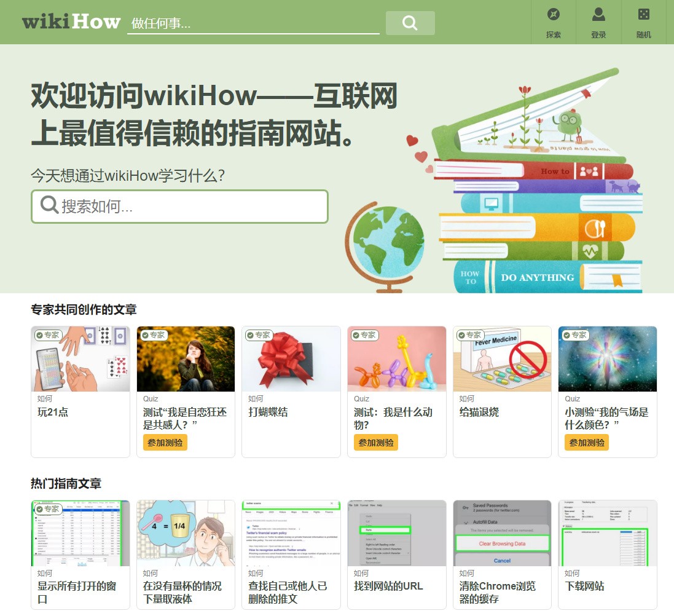This screenshot has width=674, height=616.
Task: Open the deleted tweets search thumbnail
Action: [x=291, y=533]
